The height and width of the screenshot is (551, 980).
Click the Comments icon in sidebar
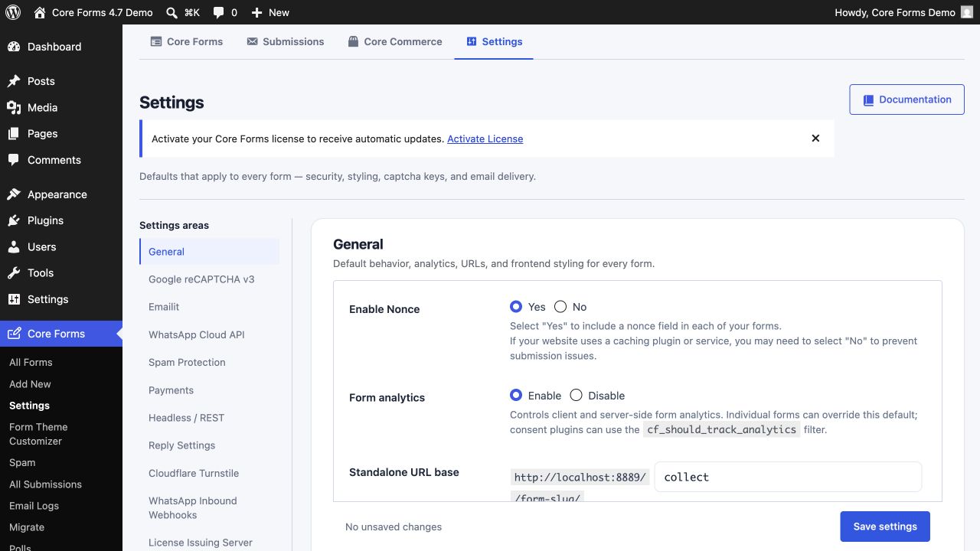[x=14, y=160]
